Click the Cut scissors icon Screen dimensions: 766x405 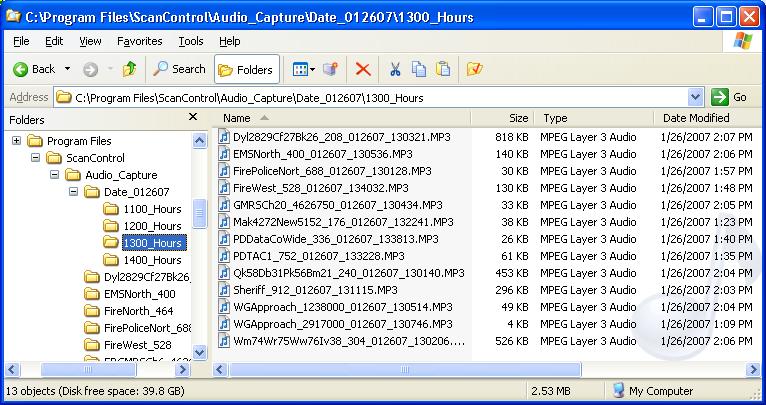coord(395,69)
